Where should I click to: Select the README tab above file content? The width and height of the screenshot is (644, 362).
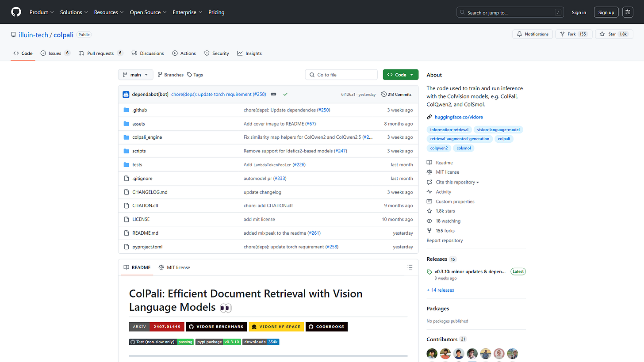(x=137, y=267)
